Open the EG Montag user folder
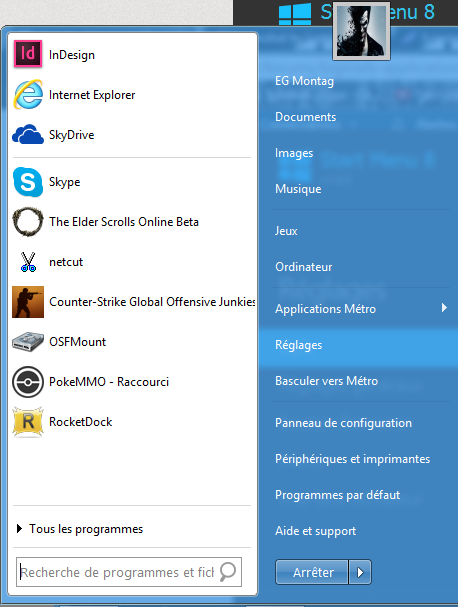 (304, 81)
